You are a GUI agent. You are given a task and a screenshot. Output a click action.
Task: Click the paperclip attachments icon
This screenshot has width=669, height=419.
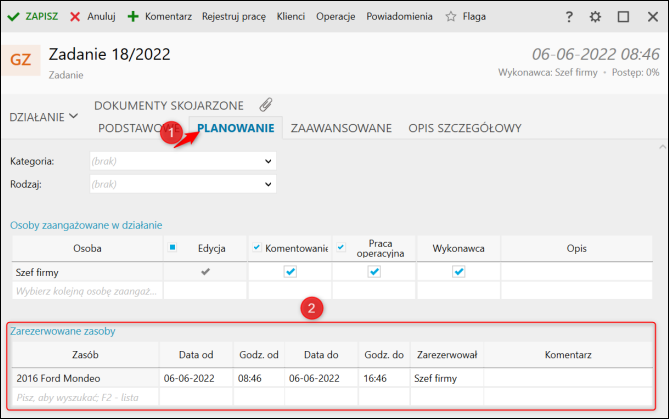coord(266,105)
